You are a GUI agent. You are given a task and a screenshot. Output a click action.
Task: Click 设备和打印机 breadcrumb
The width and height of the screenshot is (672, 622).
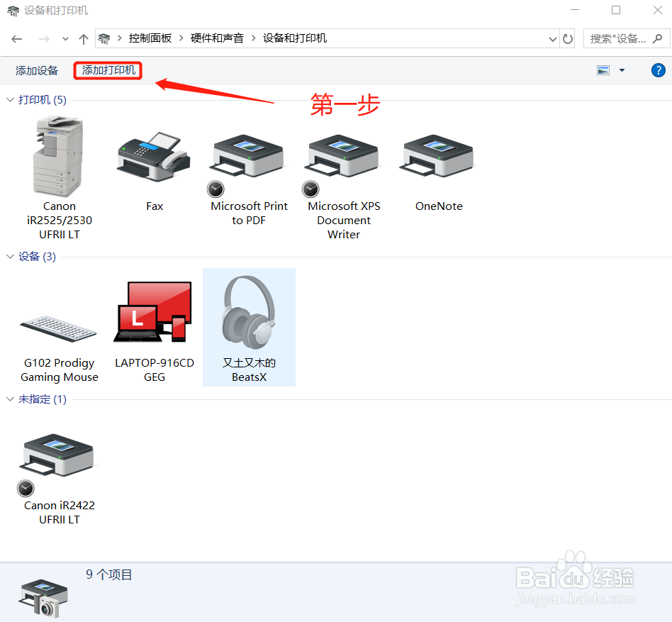coord(295,38)
